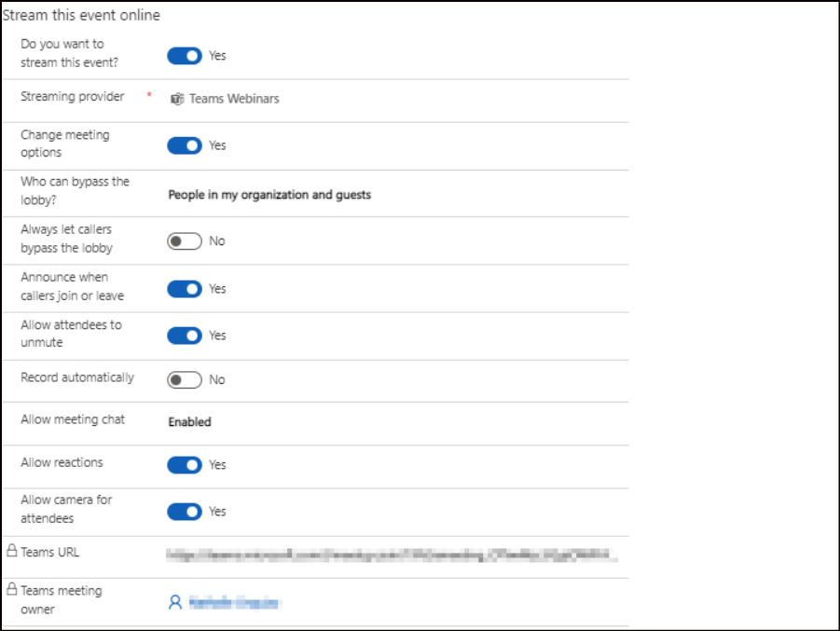Turn off Allow reactions

184,464
